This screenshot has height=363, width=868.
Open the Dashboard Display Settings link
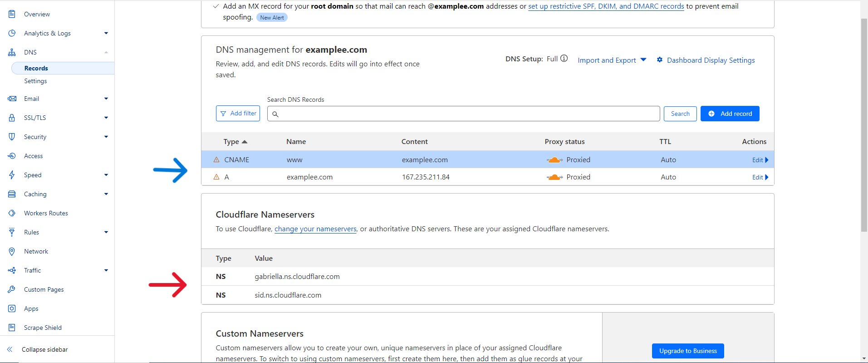pos(711,60)
